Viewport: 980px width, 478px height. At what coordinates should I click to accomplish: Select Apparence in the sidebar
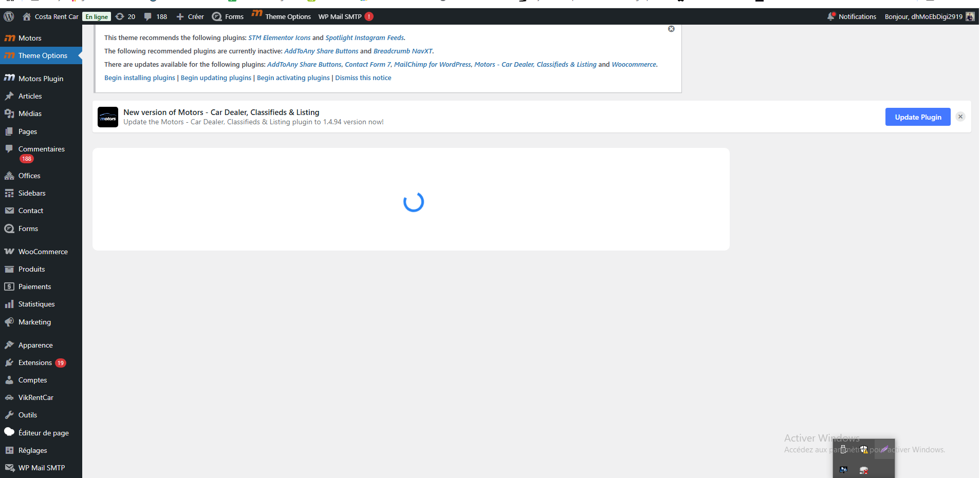pos(35,345)
